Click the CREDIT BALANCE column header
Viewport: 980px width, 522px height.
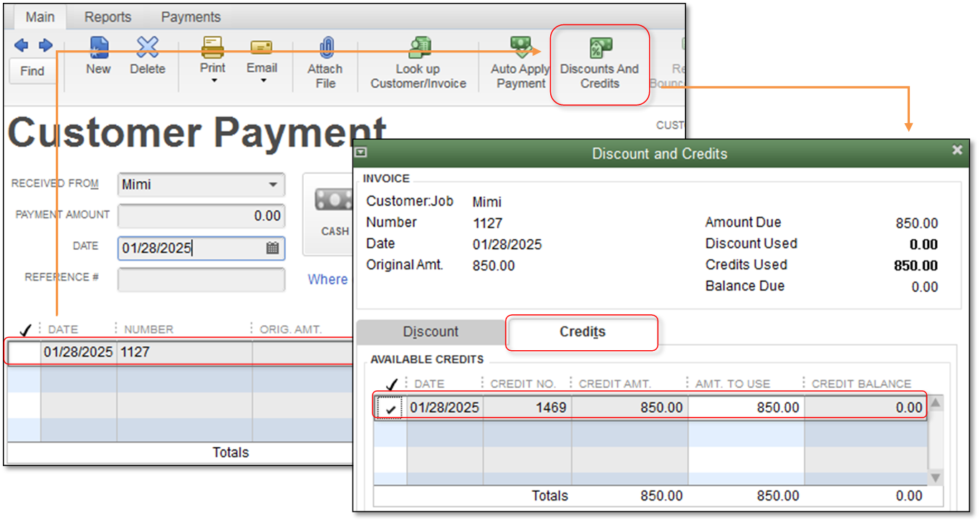coord(861,384)
